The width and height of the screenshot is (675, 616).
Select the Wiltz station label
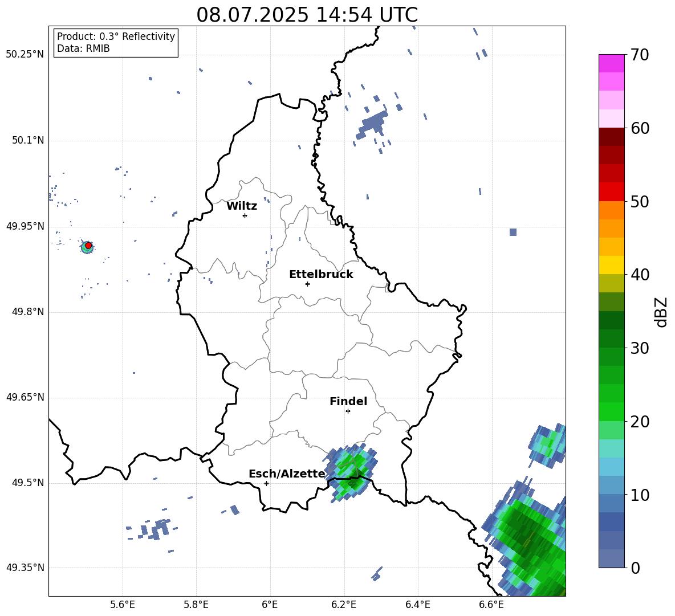pos(242,206)
